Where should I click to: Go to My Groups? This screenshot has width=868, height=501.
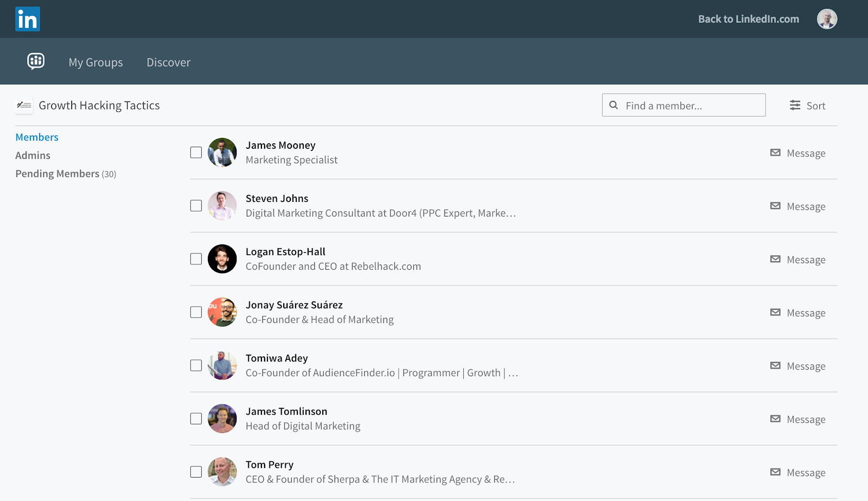pos(95,62)
